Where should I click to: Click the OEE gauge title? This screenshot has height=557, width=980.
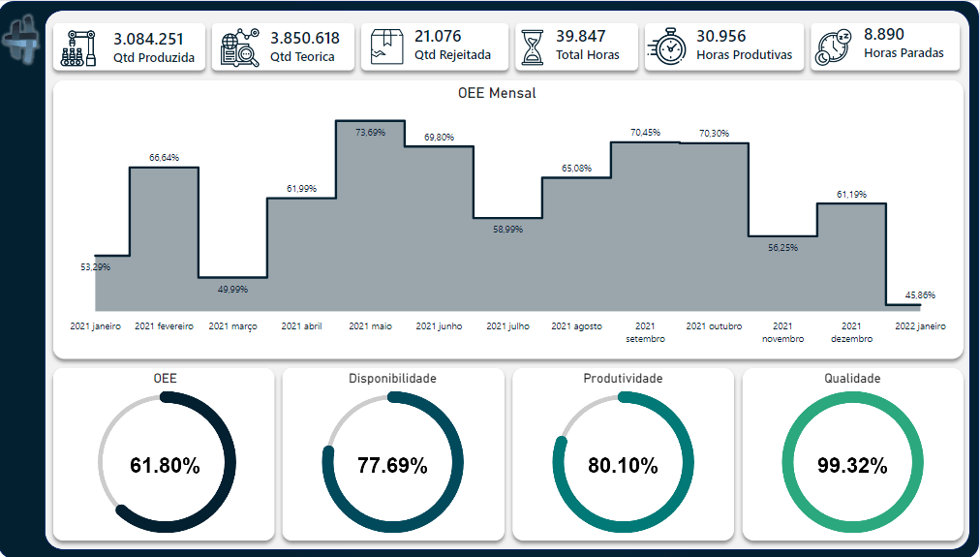165,378
